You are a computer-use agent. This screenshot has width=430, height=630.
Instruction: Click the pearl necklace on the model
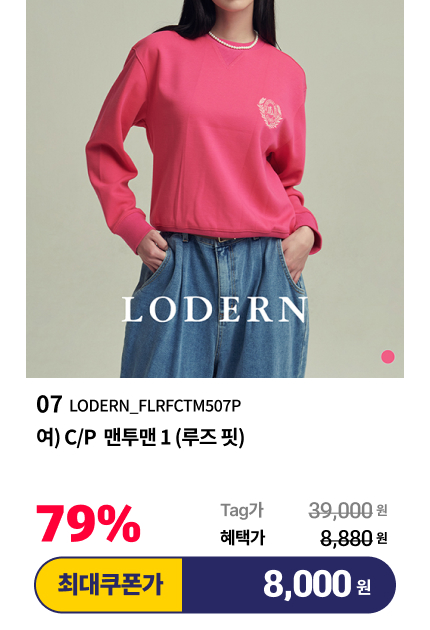pos(234,40)
